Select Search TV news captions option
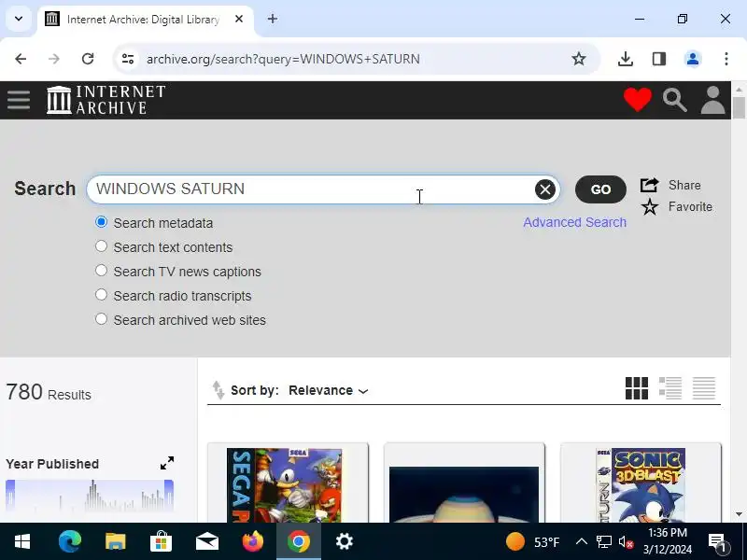Image resolution: width=747 pixels, height=560 pixels. click(101, 271)
